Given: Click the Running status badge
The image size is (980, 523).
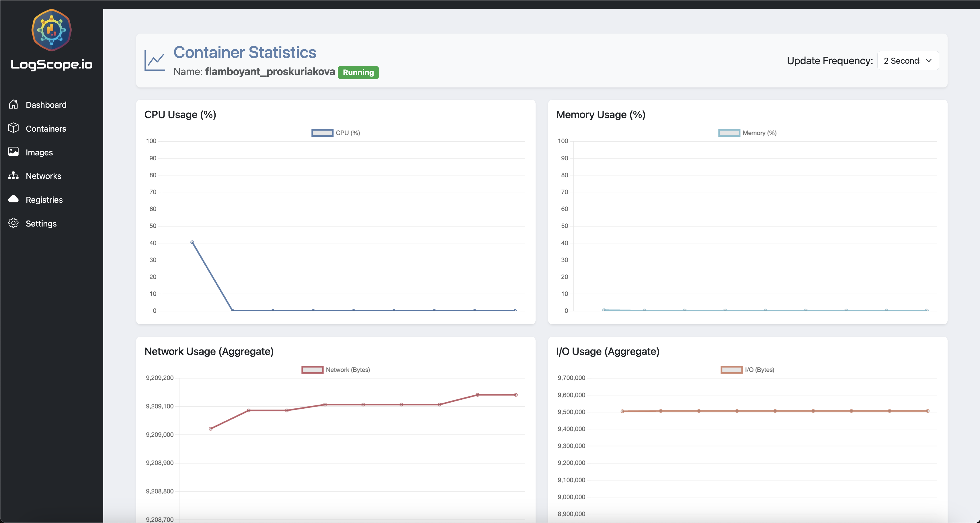Looking at the screenshot, I should click(358, 72).
